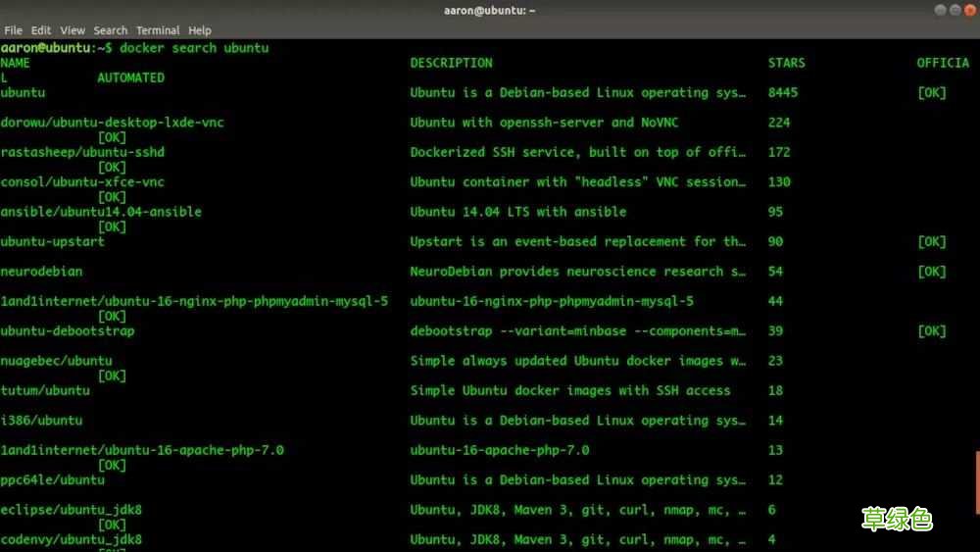Click the AUTOMATED column header
Image resolution: width=980 pixels, height=552 pixels.
tap(130, 77)
